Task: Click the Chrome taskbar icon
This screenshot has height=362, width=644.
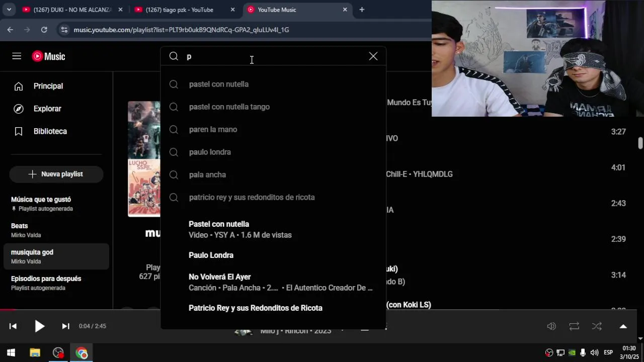Action: [82, 353]
